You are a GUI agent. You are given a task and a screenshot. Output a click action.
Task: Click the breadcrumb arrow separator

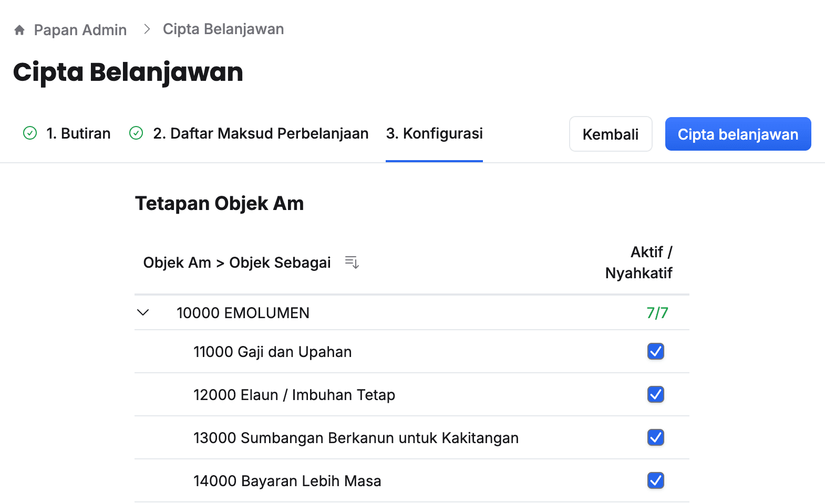(147, 29)
